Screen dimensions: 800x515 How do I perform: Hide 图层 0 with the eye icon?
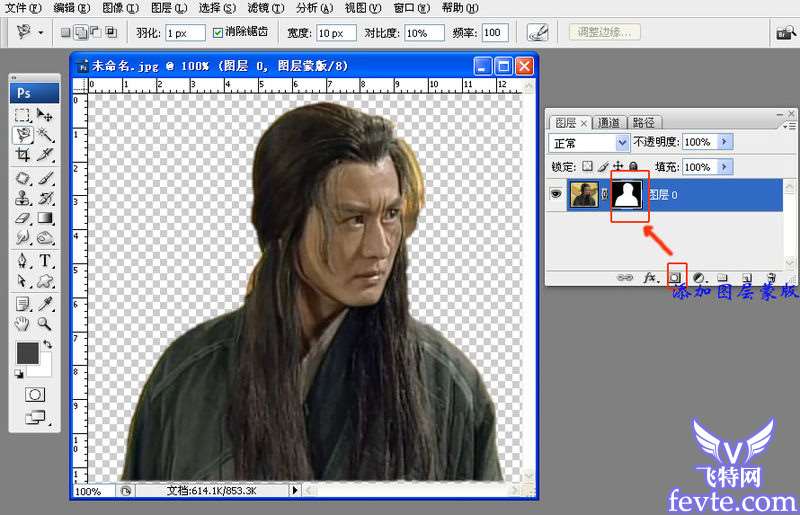[x=557, y=194]
